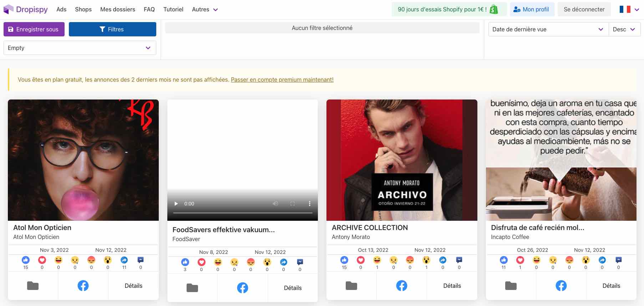Click love heart icon on FoodSaver card
This screenshot has width=644, height=306.
click(202, 262)
